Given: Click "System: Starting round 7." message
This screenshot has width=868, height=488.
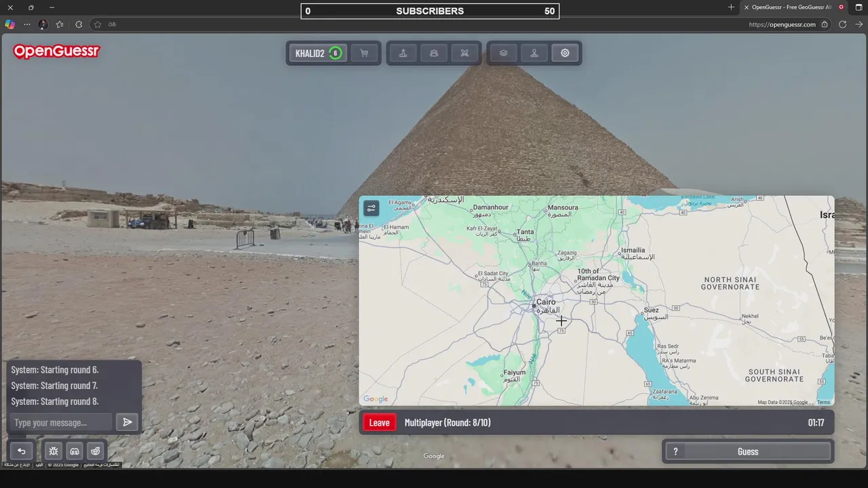Looking at the screenshot, I should click(55, 386).
